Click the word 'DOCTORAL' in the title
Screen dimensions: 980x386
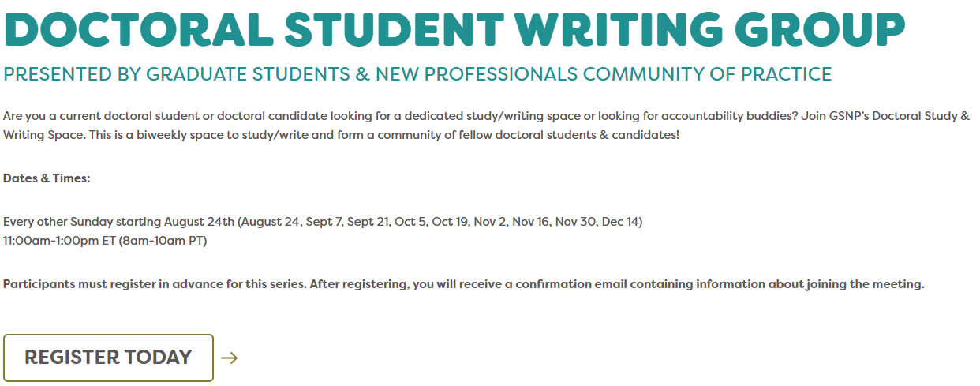coord(138,29)
